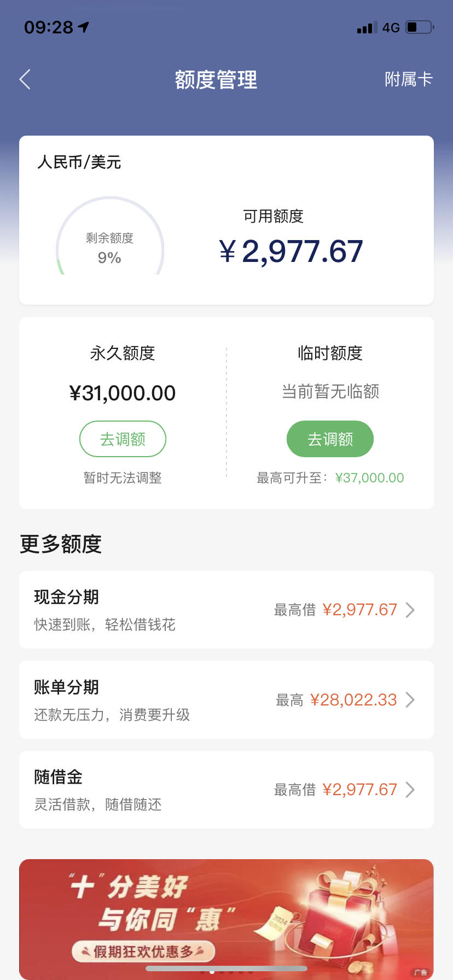Click the battery status icon
This screenshot has height=980, width=453.
420,27
